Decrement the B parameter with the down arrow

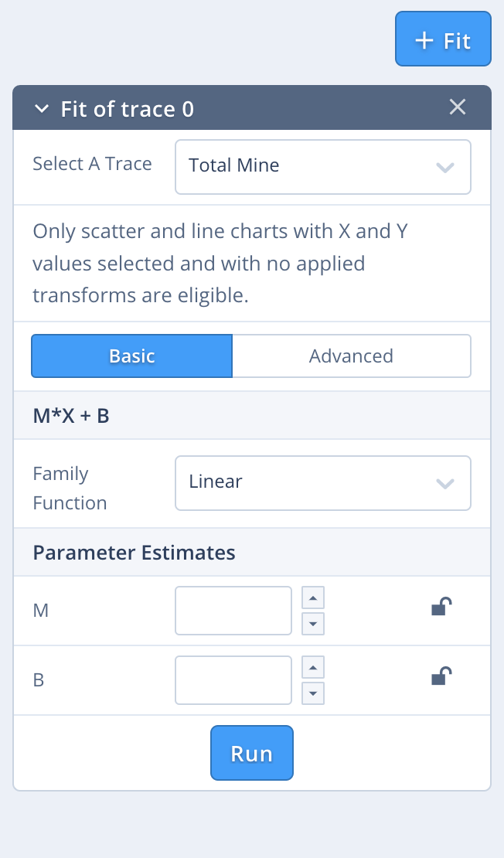[x=312, y=693]
